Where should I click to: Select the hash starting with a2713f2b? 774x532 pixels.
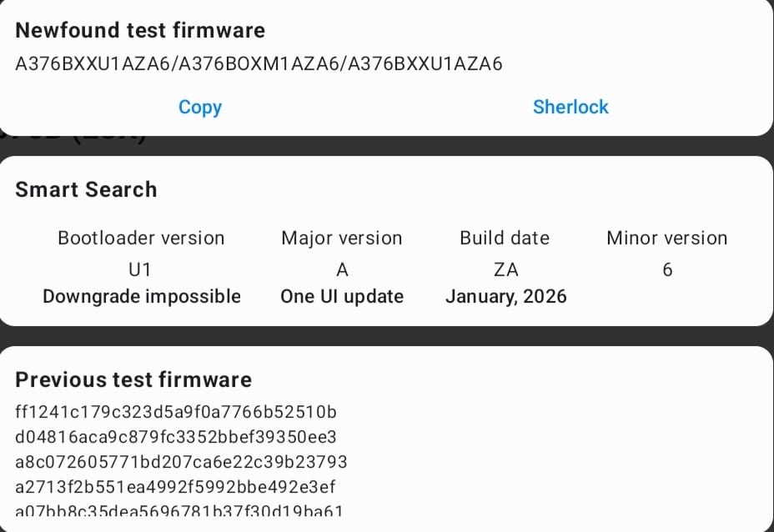point(175,486)
